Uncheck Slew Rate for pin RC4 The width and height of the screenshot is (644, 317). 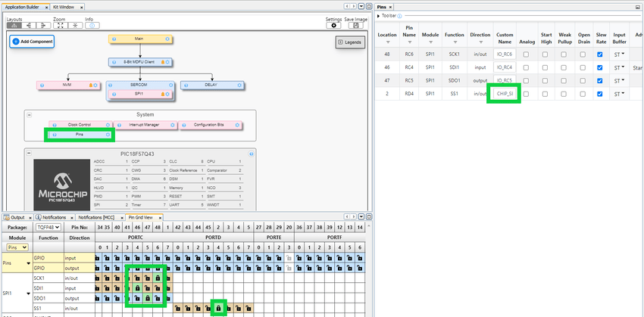pyautogui.click(x=600, y=67)
